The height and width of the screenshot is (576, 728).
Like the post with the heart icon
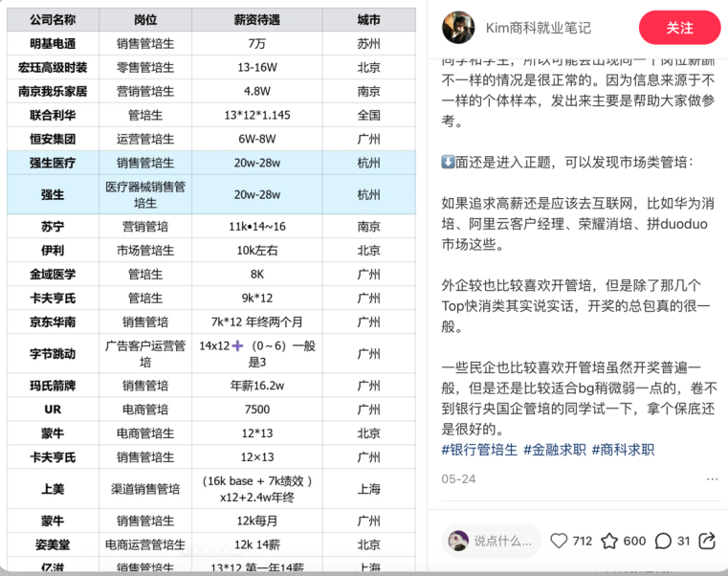559,541
